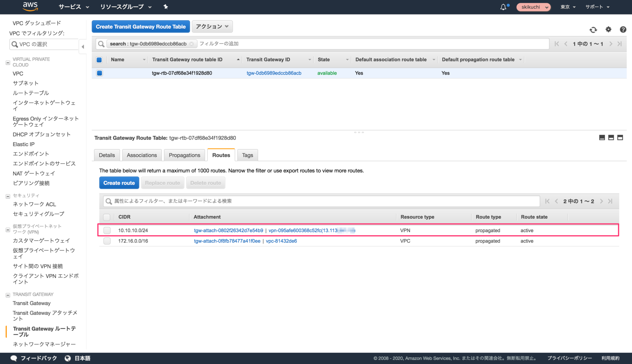Open the feedback speech bubble icon
This screenshot has width=632, height=364.
point(14,358)
